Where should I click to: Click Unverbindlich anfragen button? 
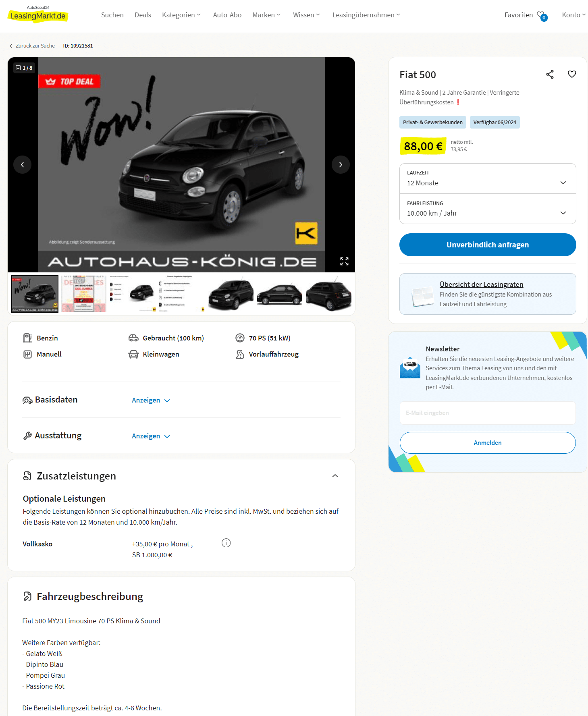pyautogui.click(x=488, y=245)
